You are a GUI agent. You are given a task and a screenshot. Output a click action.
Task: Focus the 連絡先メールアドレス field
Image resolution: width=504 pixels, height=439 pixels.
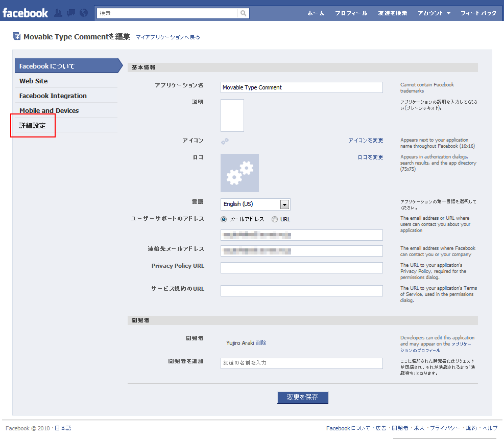[301, 251]
